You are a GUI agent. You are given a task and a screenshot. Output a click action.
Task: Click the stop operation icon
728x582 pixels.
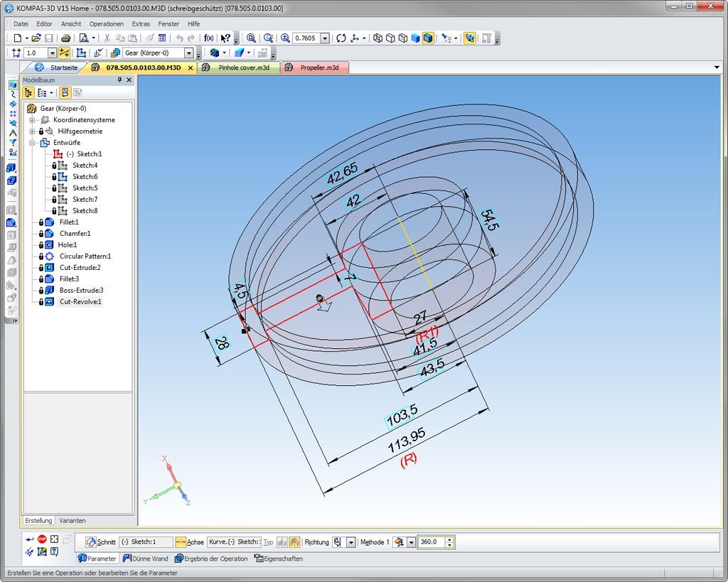coord(42,539)
